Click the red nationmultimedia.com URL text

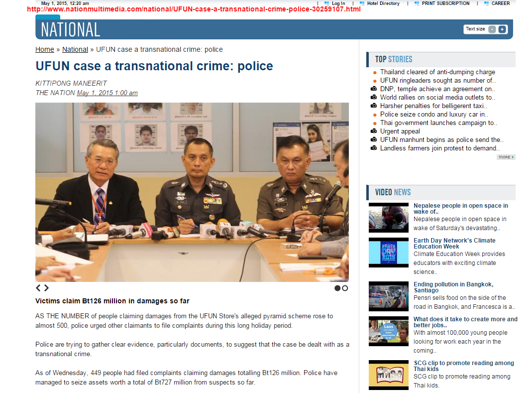point(194,9)
